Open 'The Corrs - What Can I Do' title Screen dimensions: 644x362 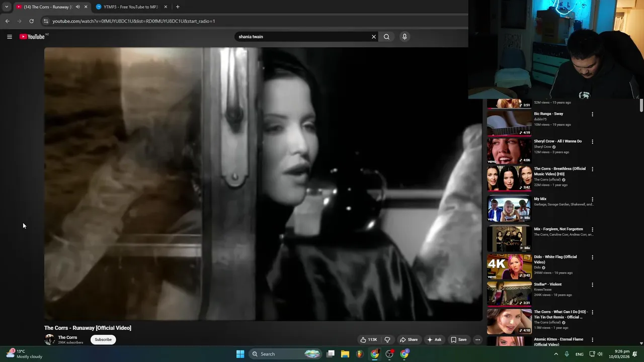pos(559,315)
